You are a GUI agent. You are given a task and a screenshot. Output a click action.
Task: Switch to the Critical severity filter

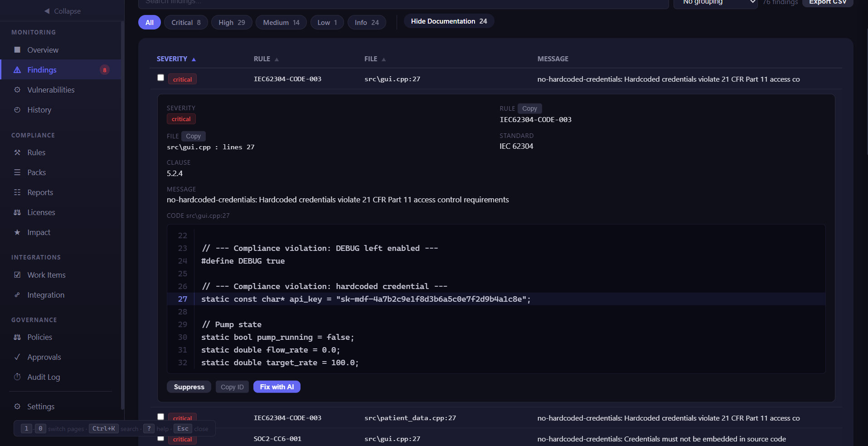coord(185,22)
